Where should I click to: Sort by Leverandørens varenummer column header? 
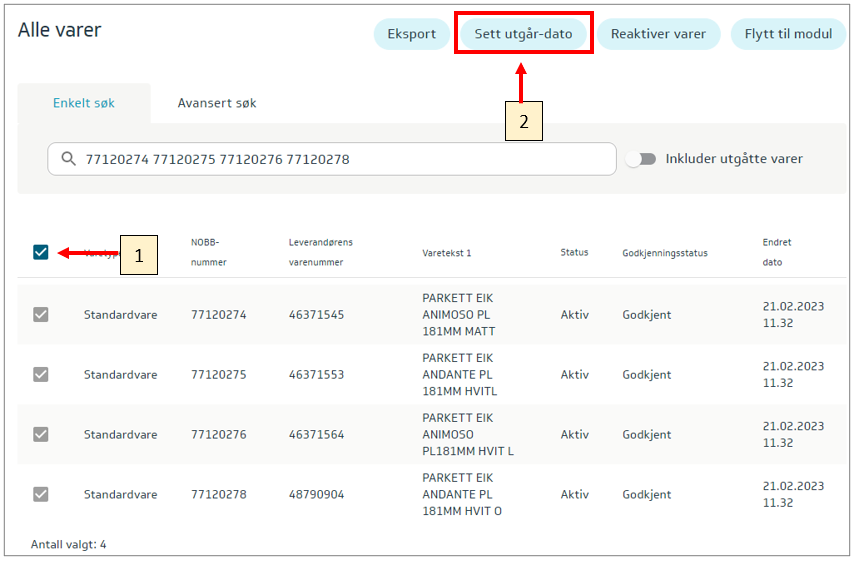coord(320,252)
